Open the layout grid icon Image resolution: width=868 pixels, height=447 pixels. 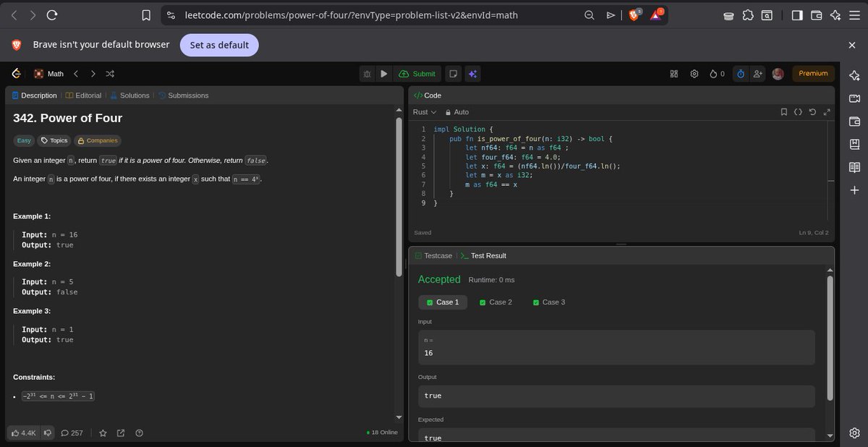click(x=674, y=74)
